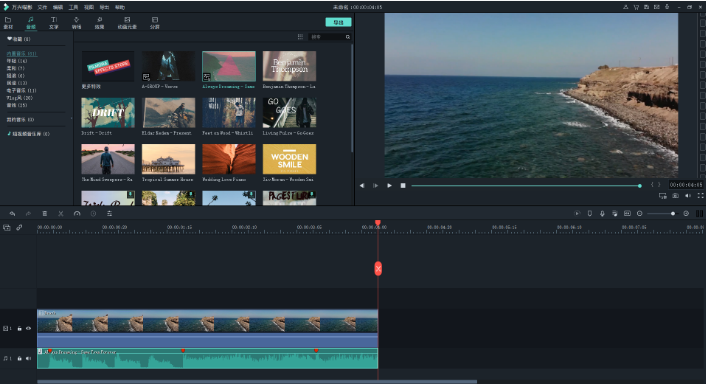
Task: Open the 工具 (Tools) menu
Action: (73, 7)
